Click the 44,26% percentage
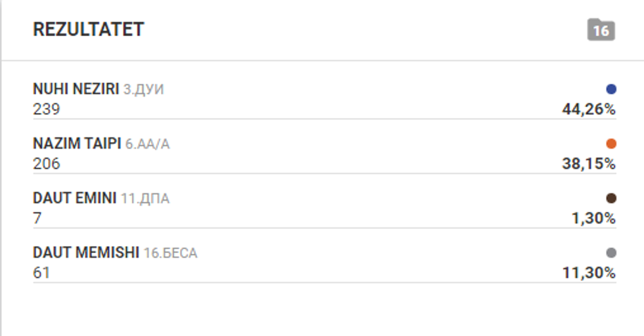 (588, 110)
